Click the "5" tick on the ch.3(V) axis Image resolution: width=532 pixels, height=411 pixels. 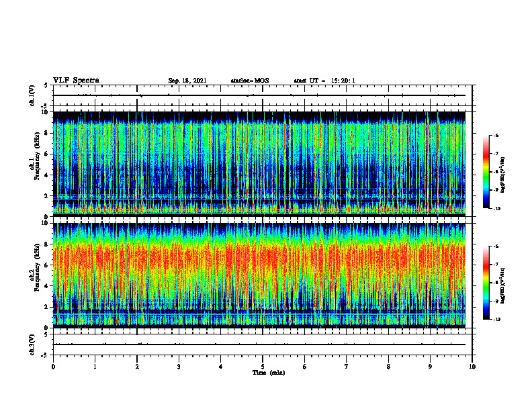[47, 334]
